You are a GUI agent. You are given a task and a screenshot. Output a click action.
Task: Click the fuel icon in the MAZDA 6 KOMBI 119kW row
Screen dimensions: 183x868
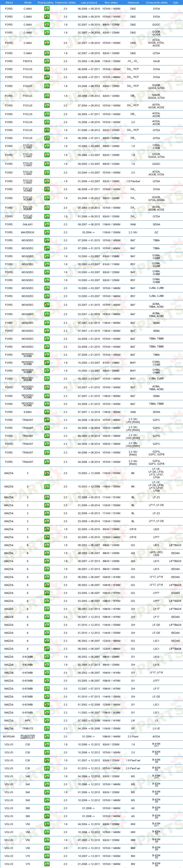click(47, 713)
